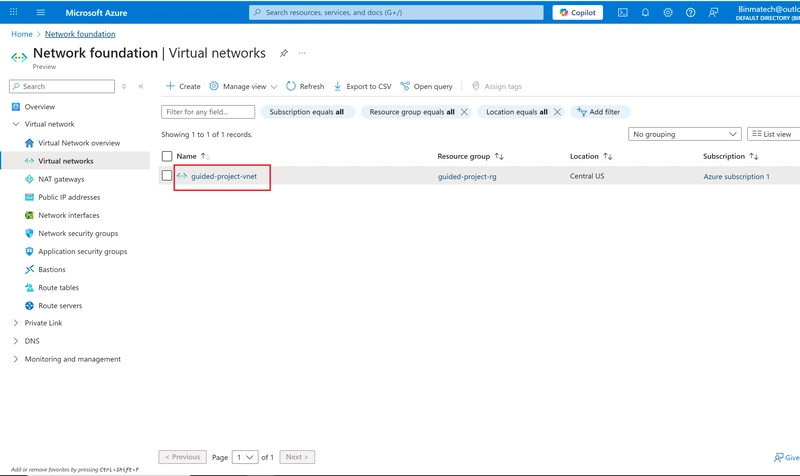This screenshot has height=476, width=800.
Task: Go to Home breadcrumb
Action: pyautogui.click(x=22, y=34)
